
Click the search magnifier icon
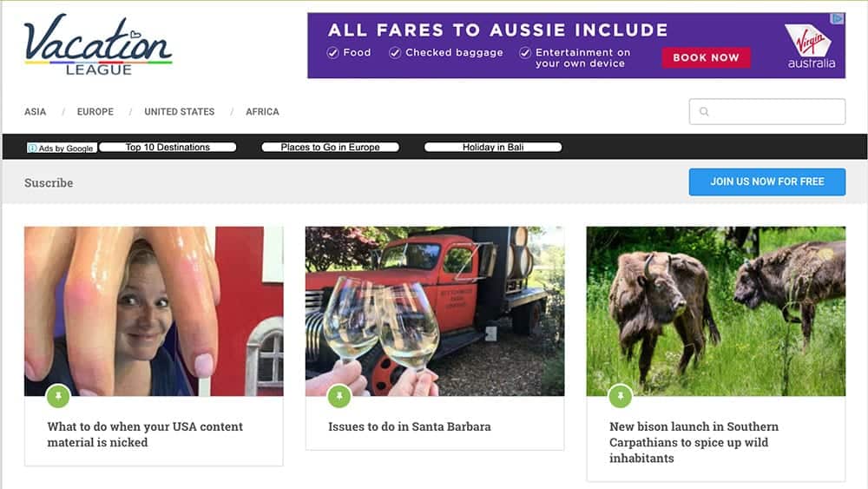coord(704,111)
